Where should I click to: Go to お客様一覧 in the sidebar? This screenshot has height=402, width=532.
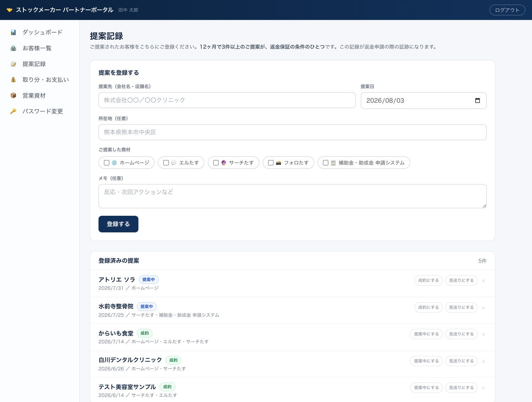(40, 48)
